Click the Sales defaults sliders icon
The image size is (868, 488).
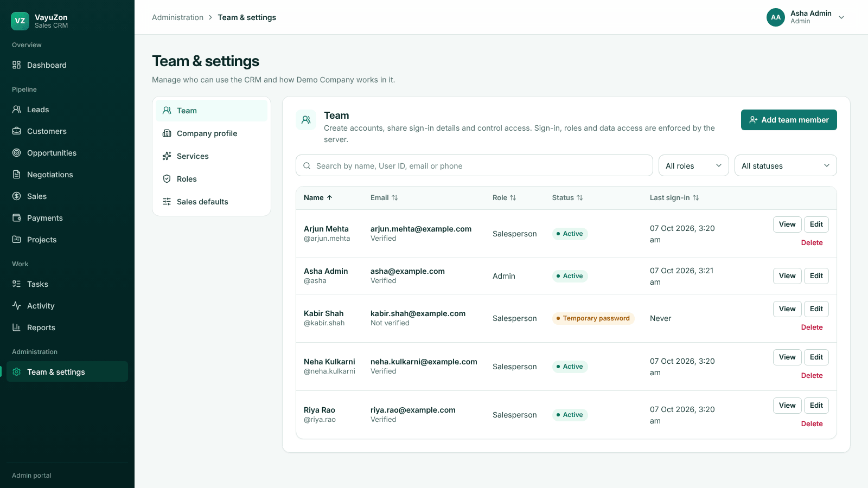click(167, 202)
